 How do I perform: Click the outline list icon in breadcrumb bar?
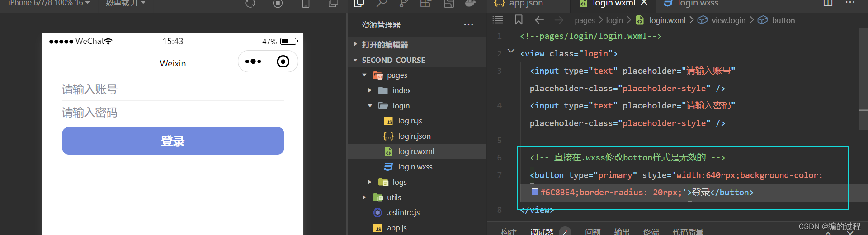pyautogui.click(x=498, y=20)
